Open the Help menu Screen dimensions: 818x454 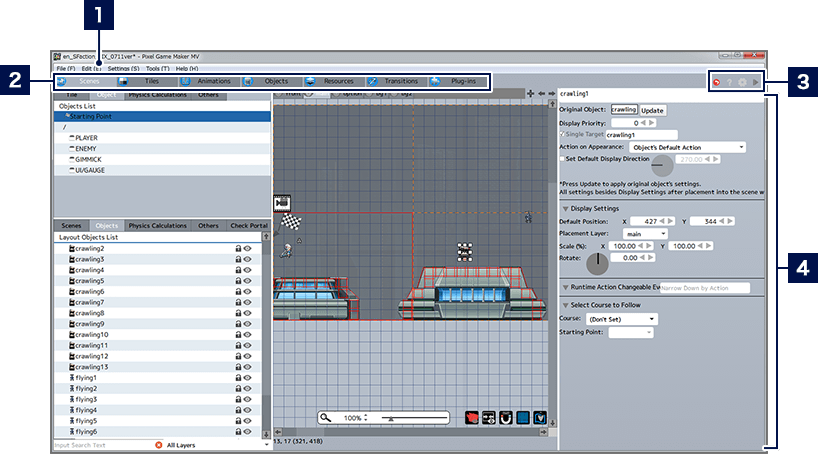click(x=187, y=68)
